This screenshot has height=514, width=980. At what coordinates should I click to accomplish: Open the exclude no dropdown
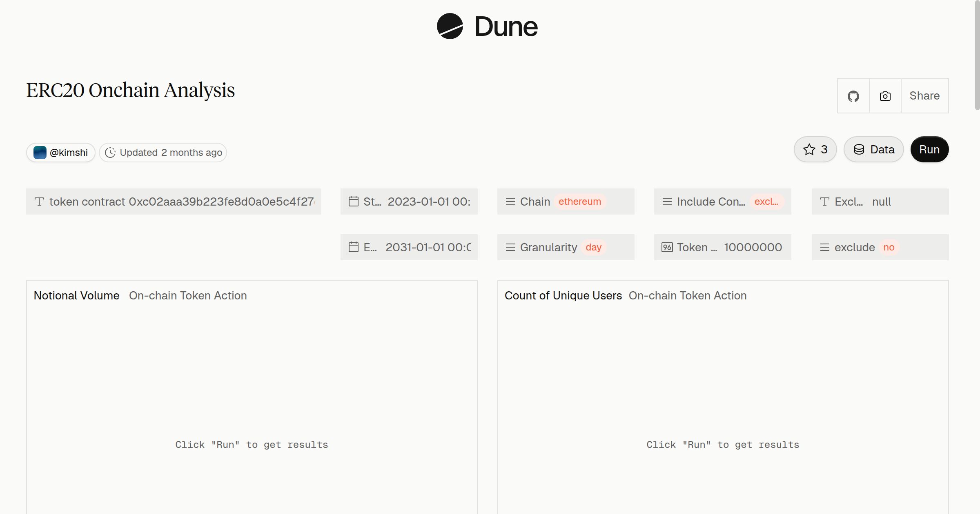880,247
